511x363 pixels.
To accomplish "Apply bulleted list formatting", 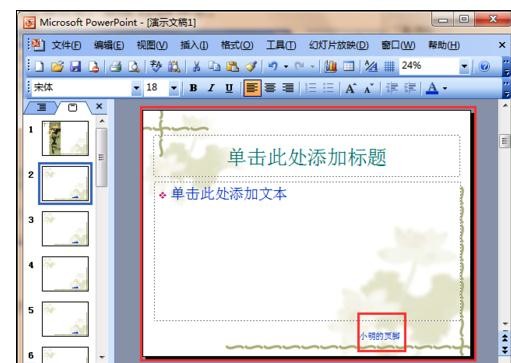I will pos(329,88).
